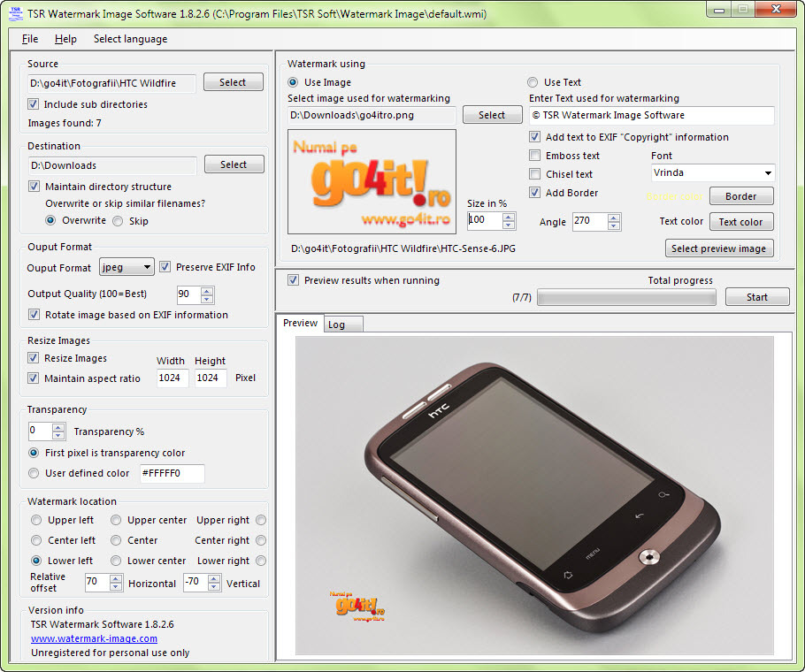Decrease Output Quality with down arrow
Screen dimensions: 805x672
click(207, 299)
